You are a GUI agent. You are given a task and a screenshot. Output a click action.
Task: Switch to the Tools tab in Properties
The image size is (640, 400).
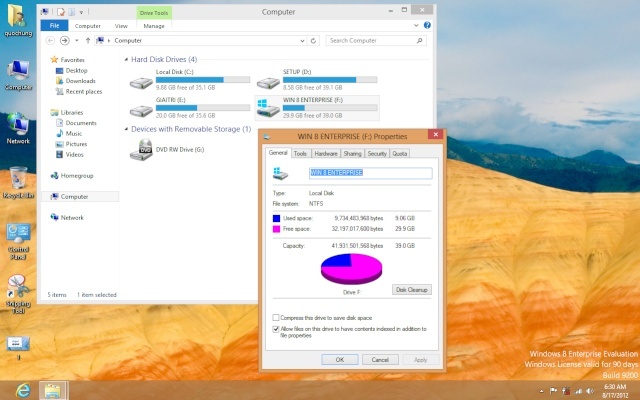(x=300, y=153)
